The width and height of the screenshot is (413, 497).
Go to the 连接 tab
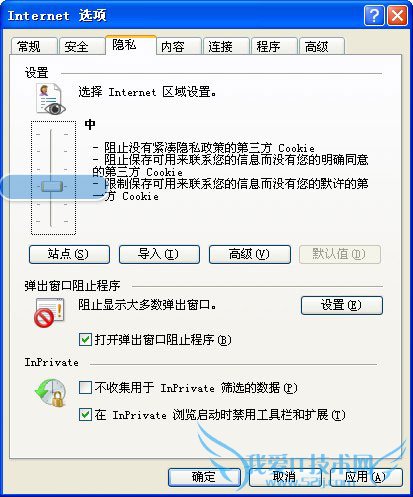pos(226,46)
